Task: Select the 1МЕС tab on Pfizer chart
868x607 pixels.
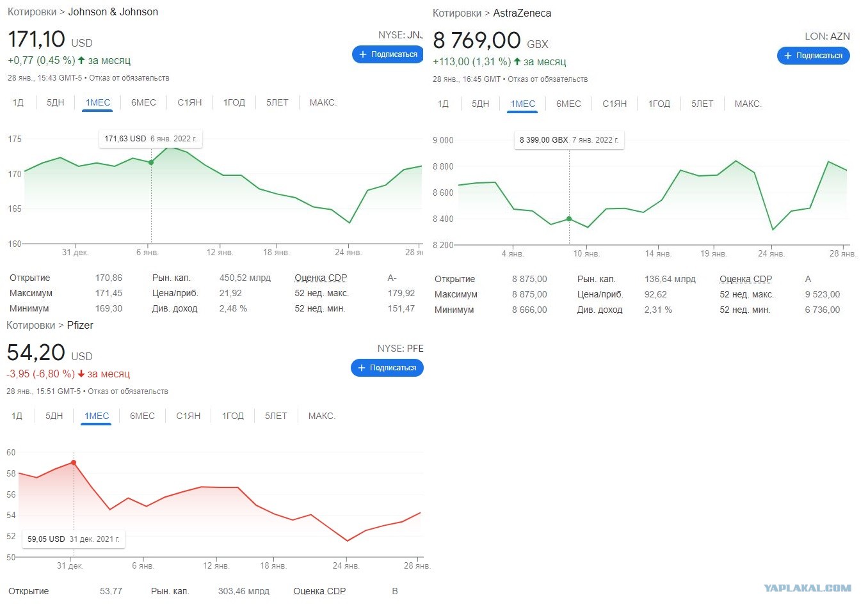Action: (97, 416)
